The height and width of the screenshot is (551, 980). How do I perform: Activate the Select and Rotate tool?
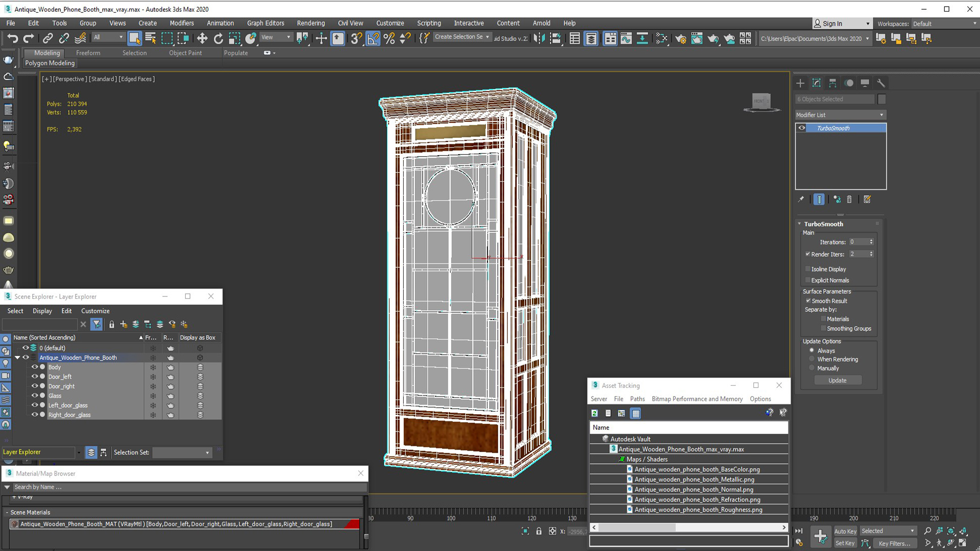pos(218,38)
